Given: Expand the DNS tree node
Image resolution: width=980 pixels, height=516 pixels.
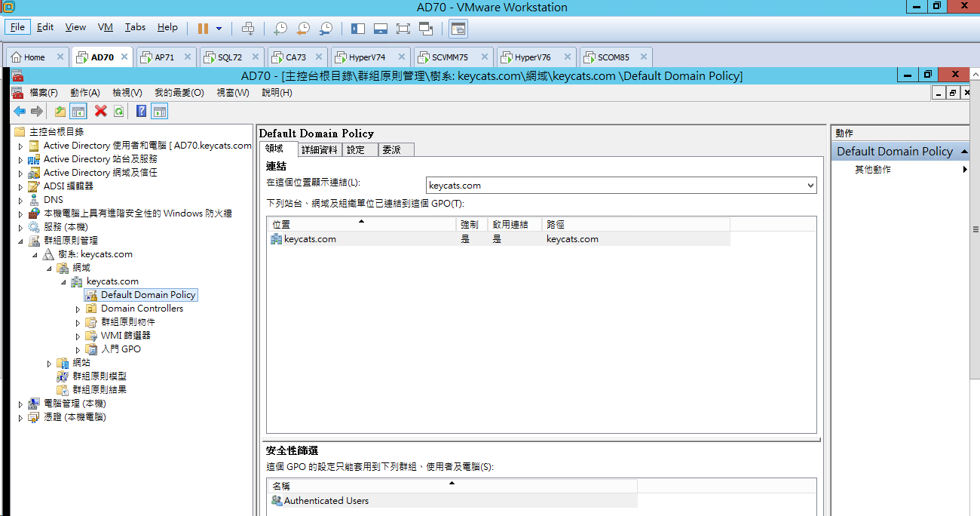Looking at the screenshot, I should (20, 200).
